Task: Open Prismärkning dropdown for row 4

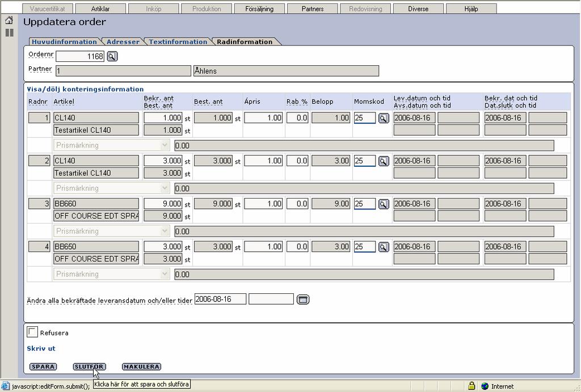Action: (112, 274)
